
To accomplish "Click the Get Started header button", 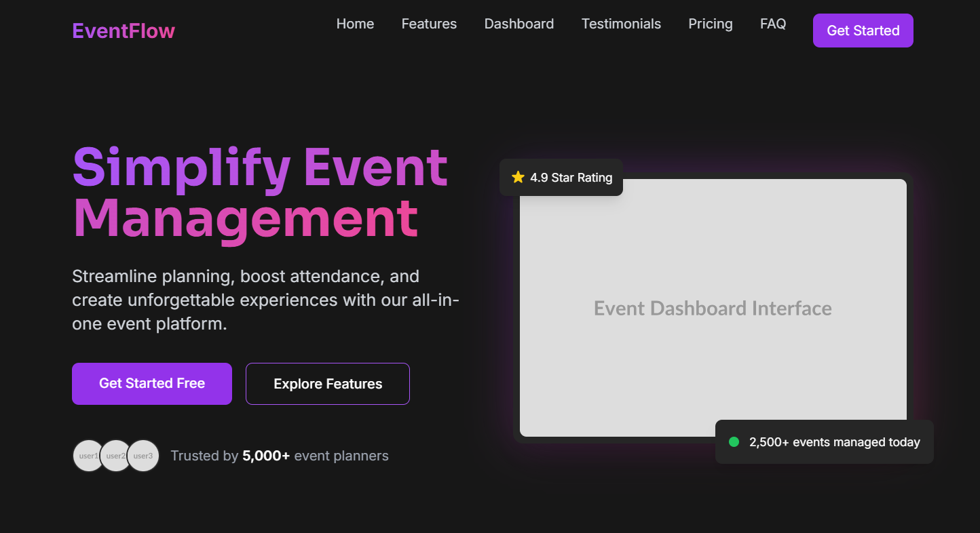I will coord(863,31).
